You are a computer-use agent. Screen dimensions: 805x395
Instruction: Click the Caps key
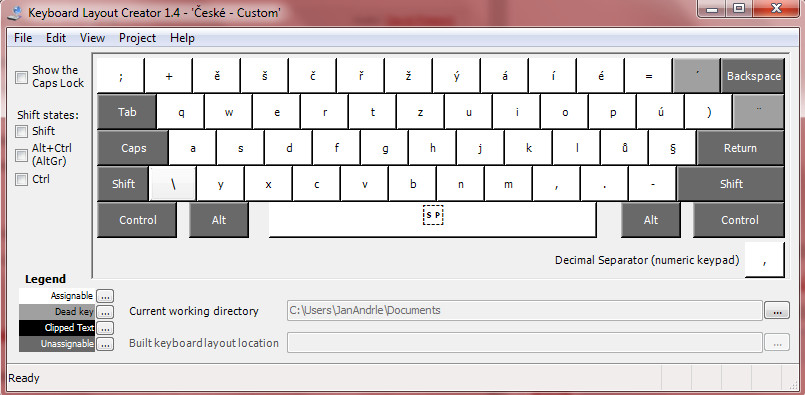[x=133, y=148]
